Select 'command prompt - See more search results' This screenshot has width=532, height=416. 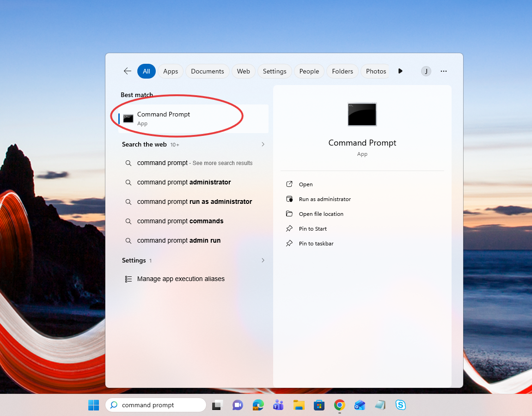[193, 163]
